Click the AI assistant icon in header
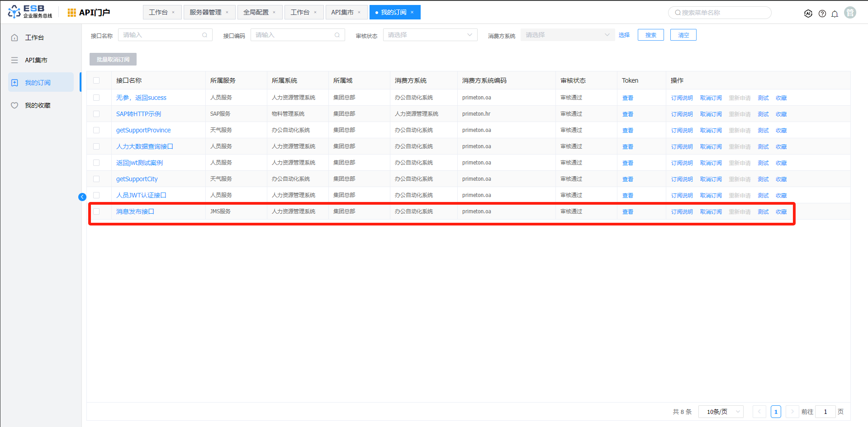The height and width of the screenshot is (427, 868). tap(808, 14)
